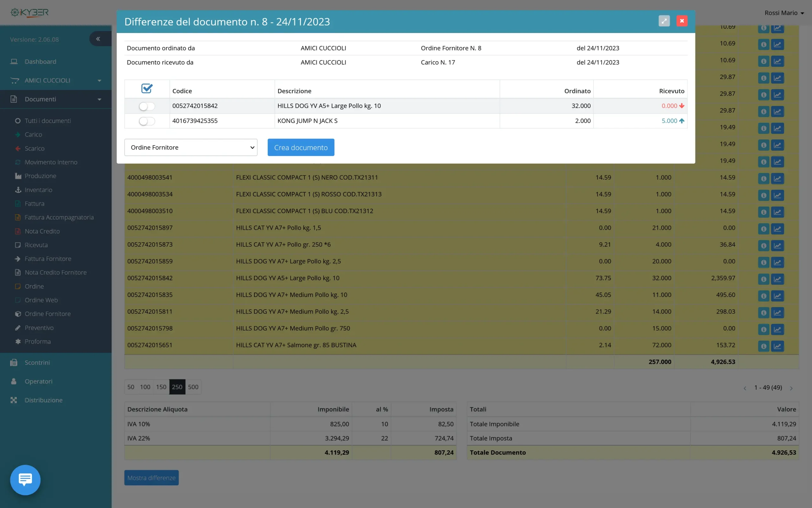The width and height of the screenshot is (812, 508).
Task: Go to previous page arrow in pagination
Action: tap(745, 388)
